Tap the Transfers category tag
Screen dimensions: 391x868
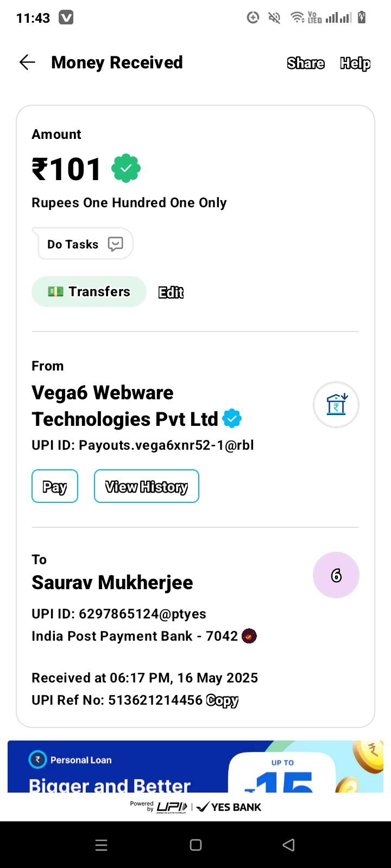coord(89,291)
